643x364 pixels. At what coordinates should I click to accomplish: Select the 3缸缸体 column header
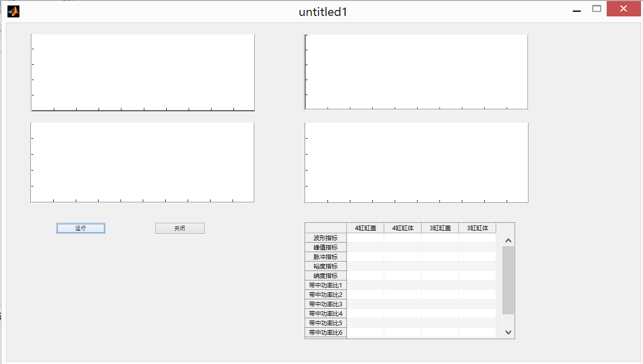click(477, 228)
